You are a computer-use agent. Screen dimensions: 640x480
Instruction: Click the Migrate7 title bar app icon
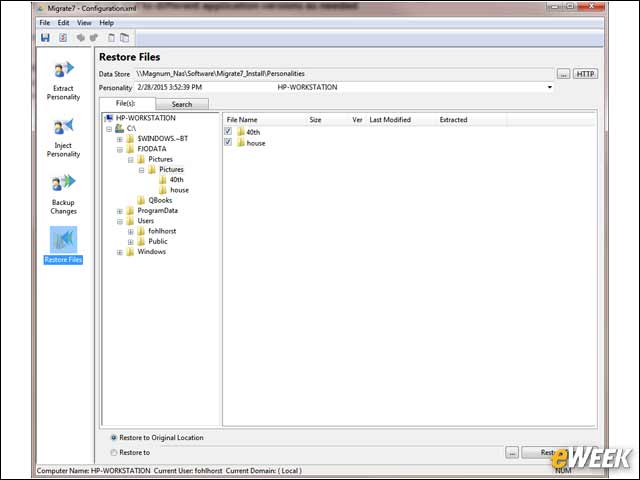click(40, 8)
